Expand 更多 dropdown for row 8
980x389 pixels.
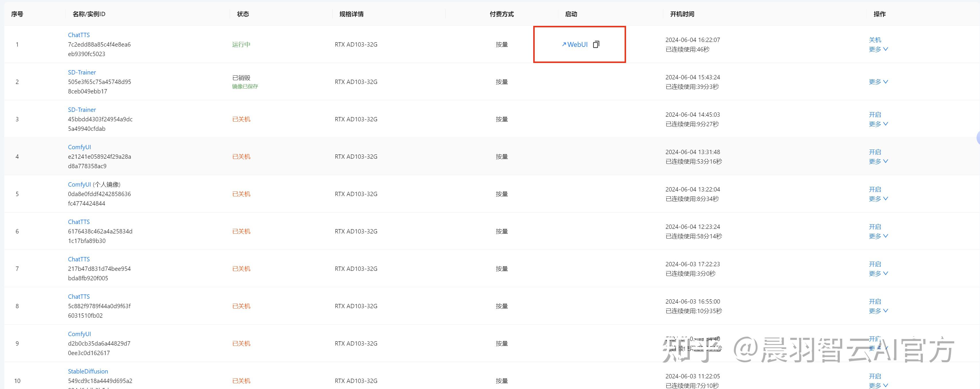(x=878, y=311)
